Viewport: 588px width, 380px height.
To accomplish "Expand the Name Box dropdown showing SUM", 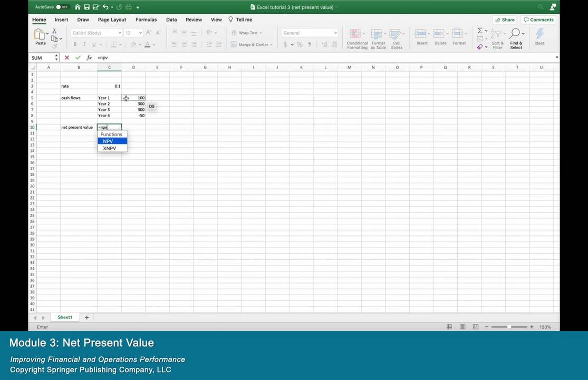I will (x=56, y=58).
